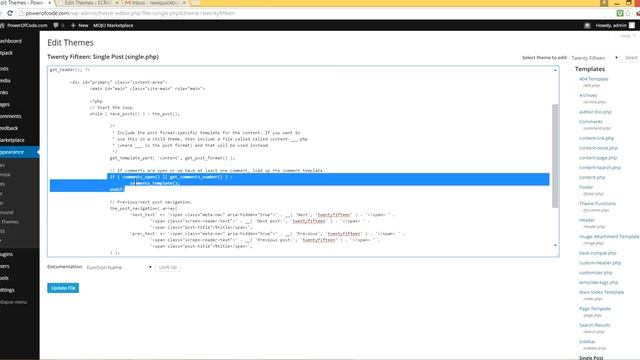Open the Footer template file
Viewport: 640px width, 360px height.
586,187
